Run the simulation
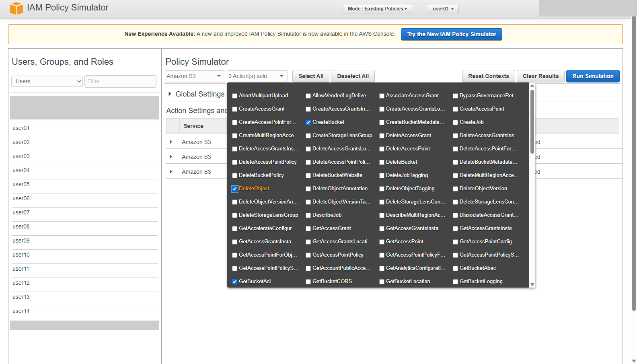Viewport: 637px width, 364px height. coord(593,76)
